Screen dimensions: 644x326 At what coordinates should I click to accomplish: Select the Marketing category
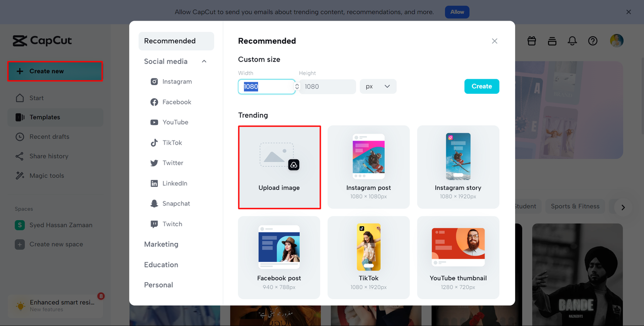click(x=161, y=244)
